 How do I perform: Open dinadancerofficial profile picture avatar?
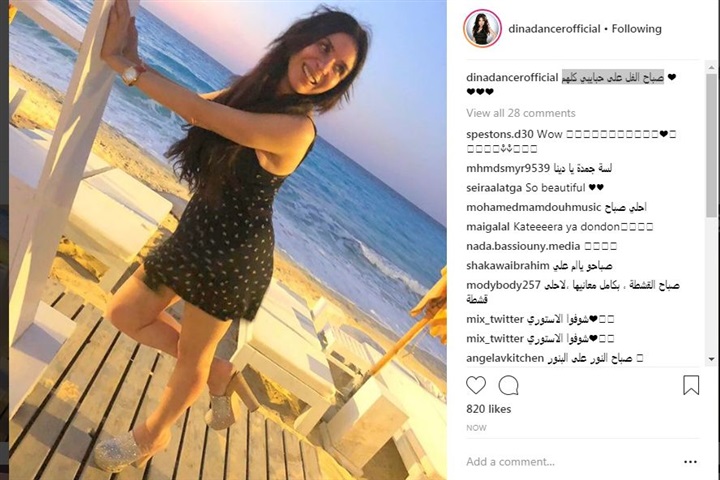click(482, 28)
